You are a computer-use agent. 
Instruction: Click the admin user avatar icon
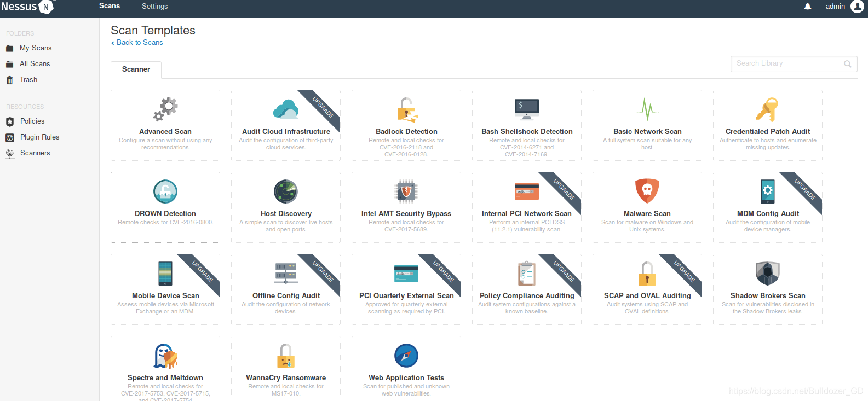pyautogui.click(x=857, y=7)
